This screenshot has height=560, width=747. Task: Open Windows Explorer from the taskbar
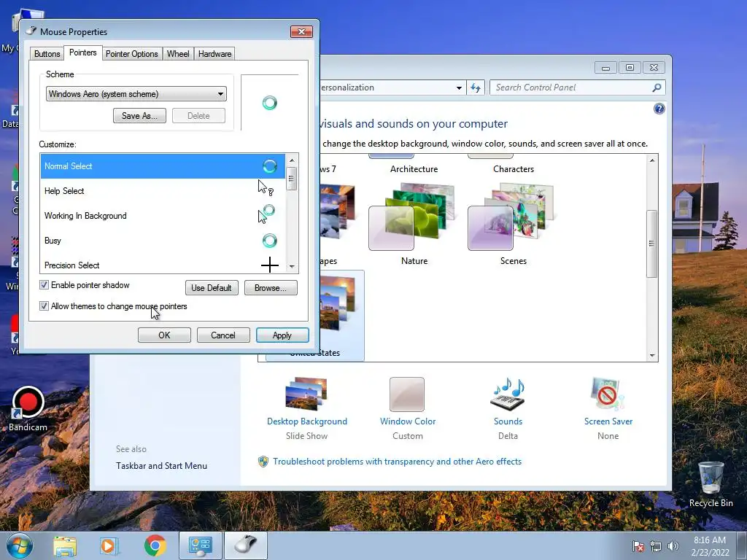click(x=65, y=546)
